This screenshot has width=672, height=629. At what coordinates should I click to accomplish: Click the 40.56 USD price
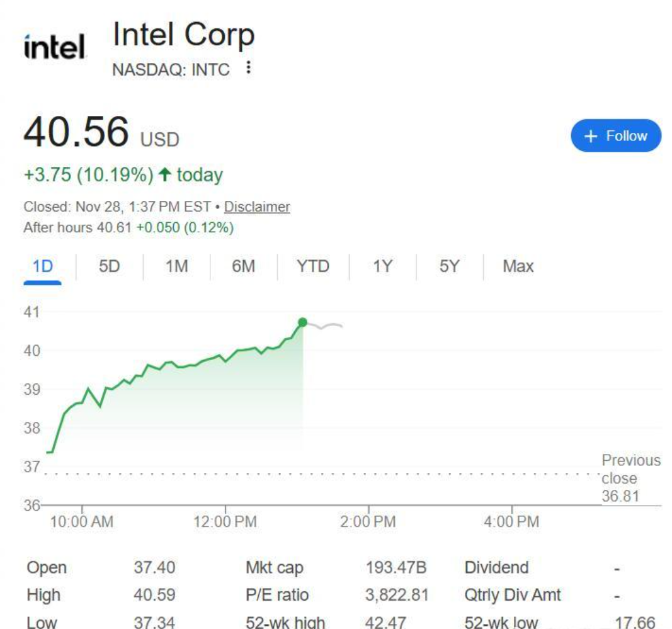[101, 132]
